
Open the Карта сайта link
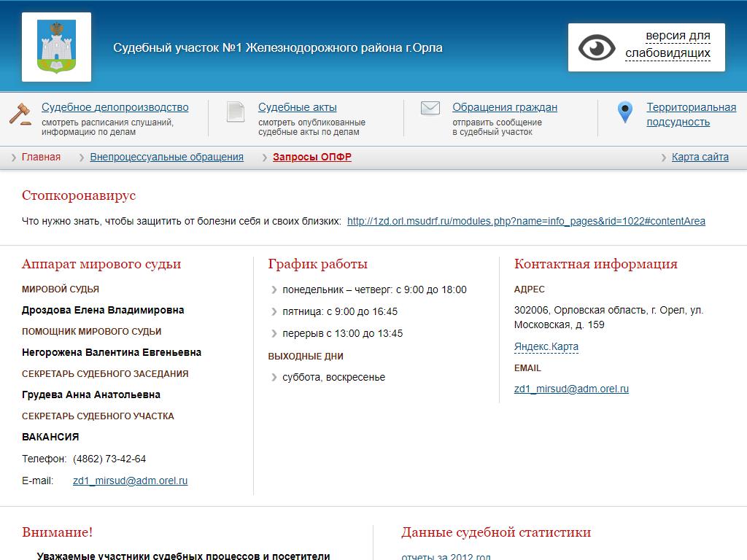click(700, 157)
